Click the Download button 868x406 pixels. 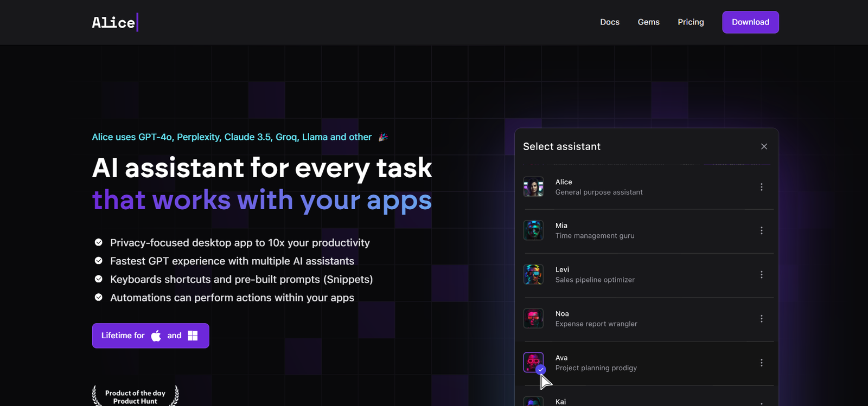[750, 22]
